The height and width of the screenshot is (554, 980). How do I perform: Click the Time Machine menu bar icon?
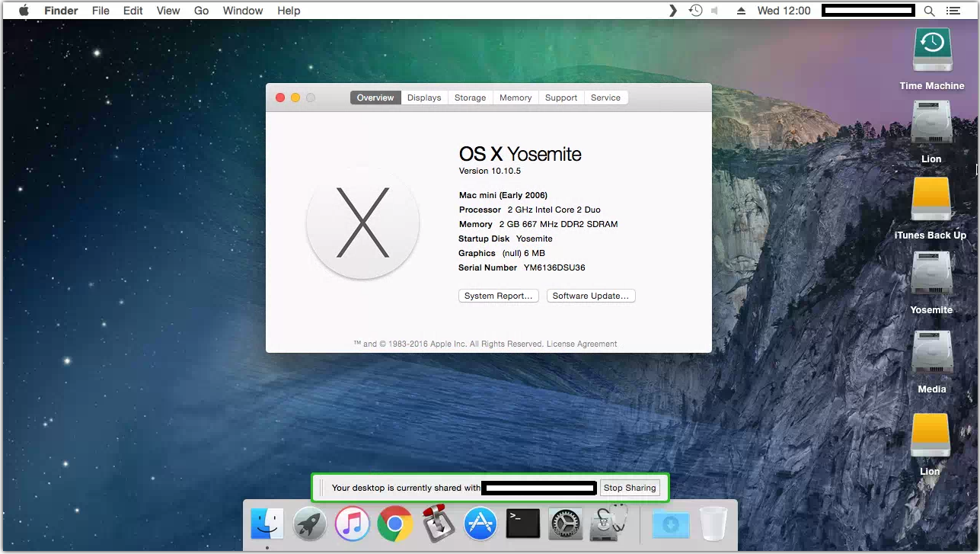(695, 11)
